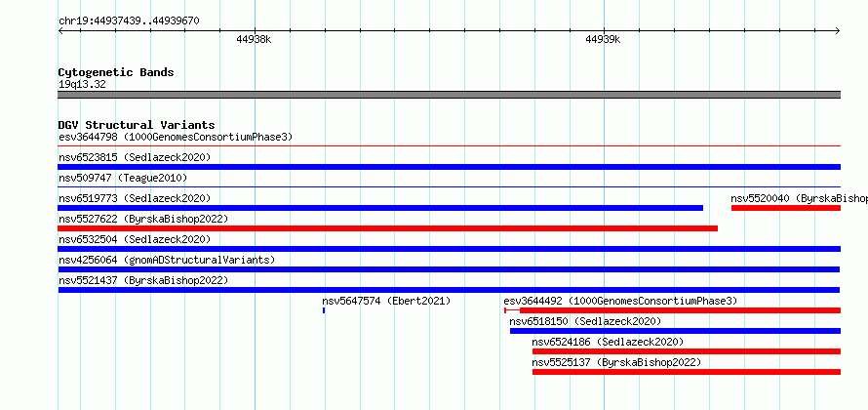
Task: Click the blue nsv6532504 variant bar
Action: [449, 249]
